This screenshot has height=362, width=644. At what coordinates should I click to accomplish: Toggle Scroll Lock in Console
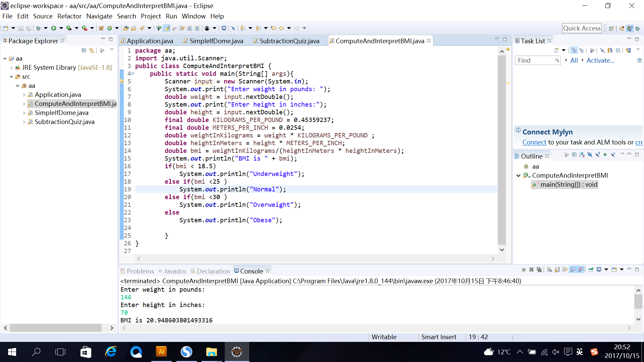557,269
